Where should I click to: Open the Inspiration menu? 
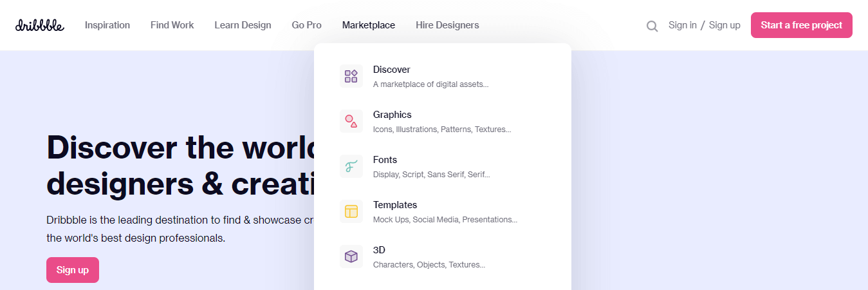pos(107,25)
